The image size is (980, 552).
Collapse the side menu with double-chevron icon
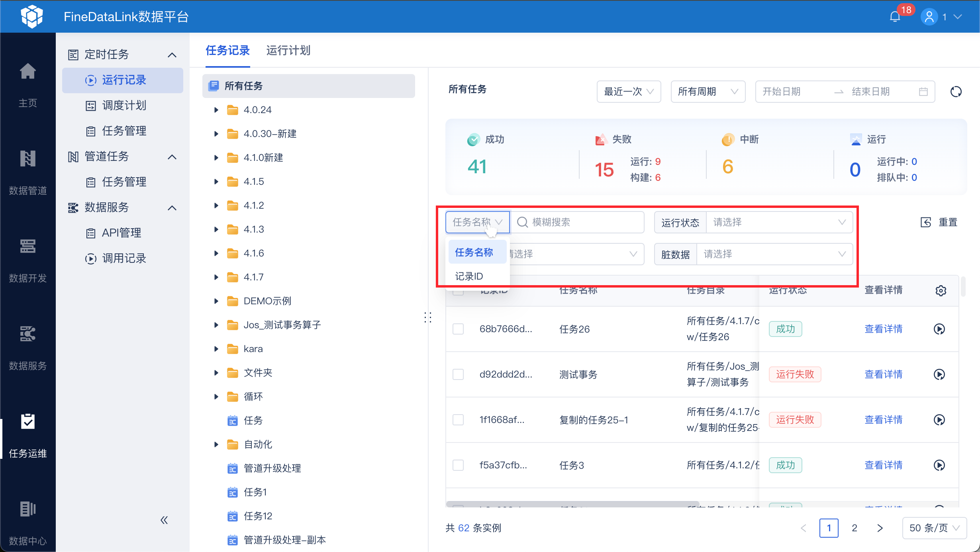coord(164,520)
